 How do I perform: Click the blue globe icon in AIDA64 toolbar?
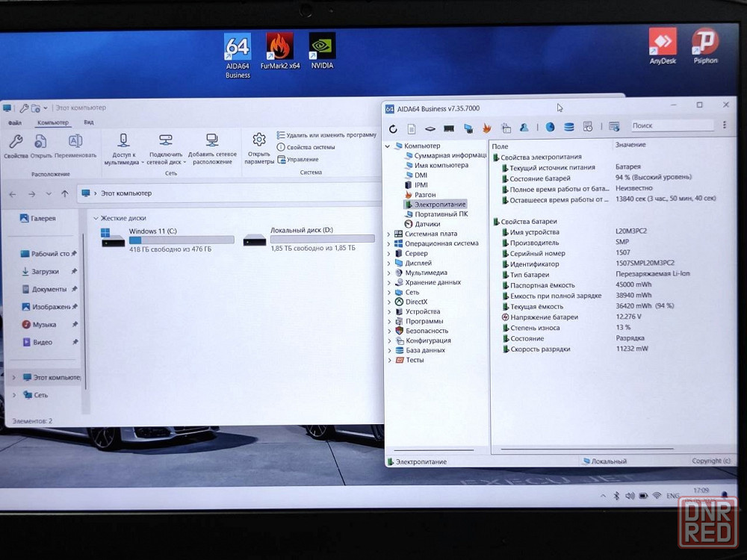(551, 127)
